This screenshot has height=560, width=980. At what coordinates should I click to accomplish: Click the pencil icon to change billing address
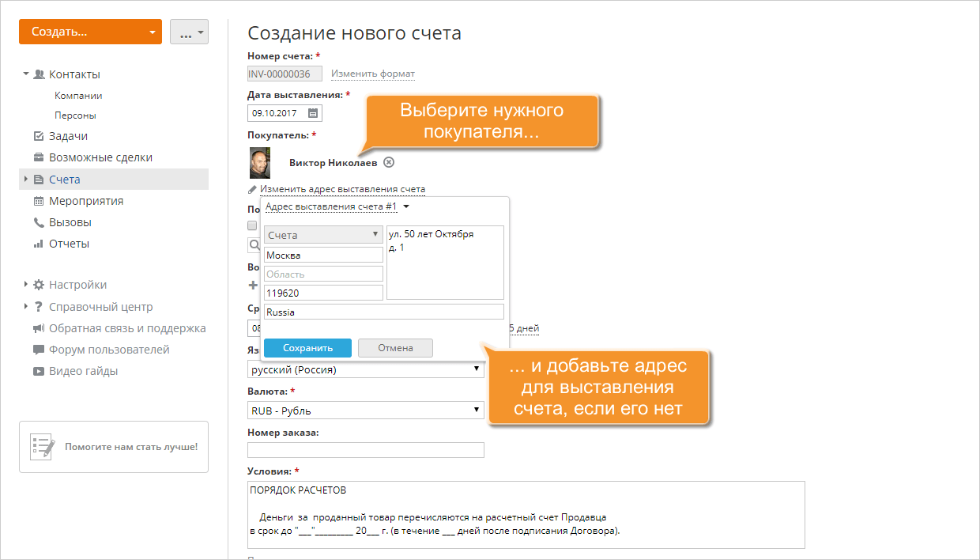(253, 190)
